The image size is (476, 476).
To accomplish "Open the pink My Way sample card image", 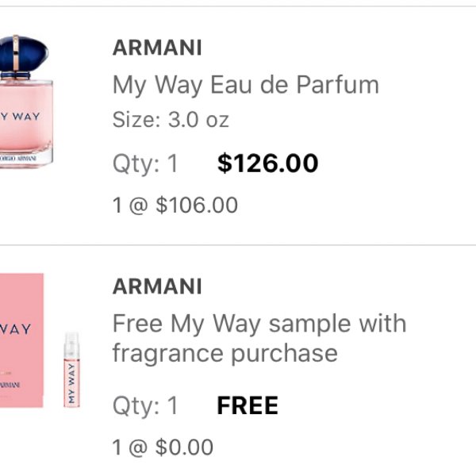I will 21,340.
